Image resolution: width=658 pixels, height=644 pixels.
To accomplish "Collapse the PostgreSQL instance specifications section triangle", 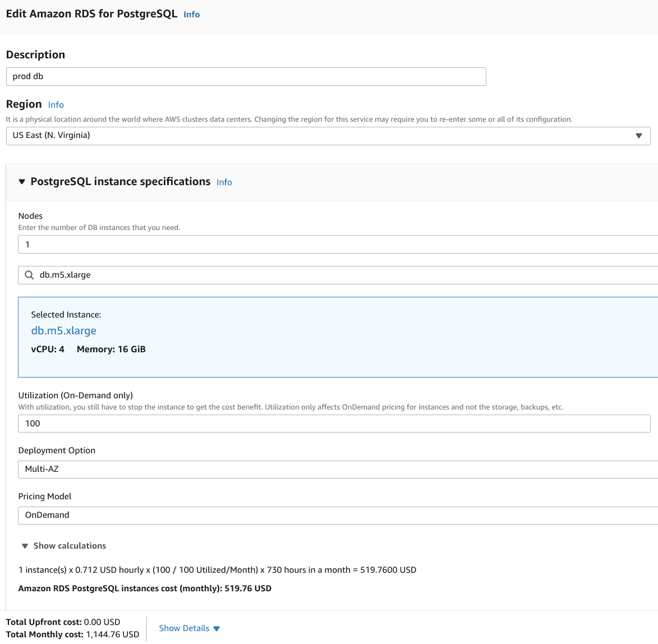I will pos(22,182).
